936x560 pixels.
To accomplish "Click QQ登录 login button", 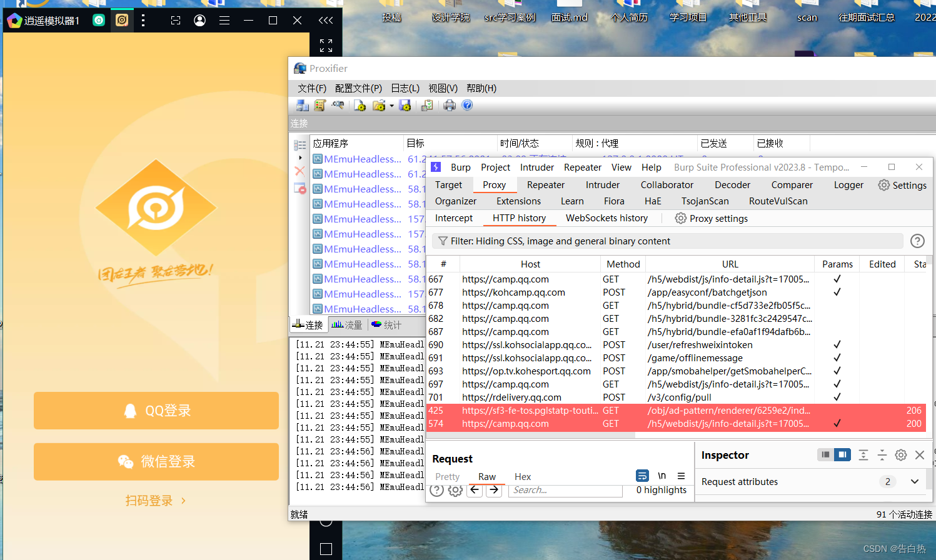I will coord(156,411).
